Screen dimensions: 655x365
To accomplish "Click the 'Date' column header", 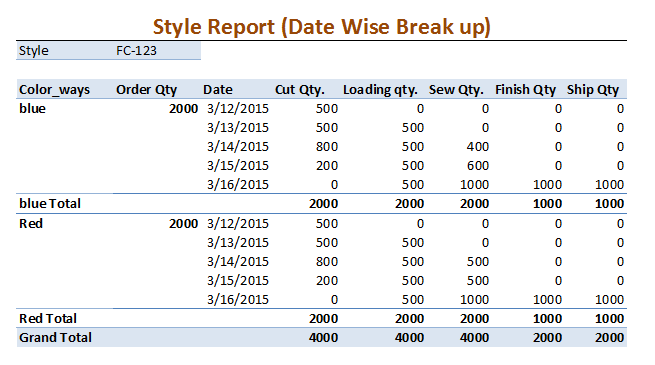I will coord(218,89).
